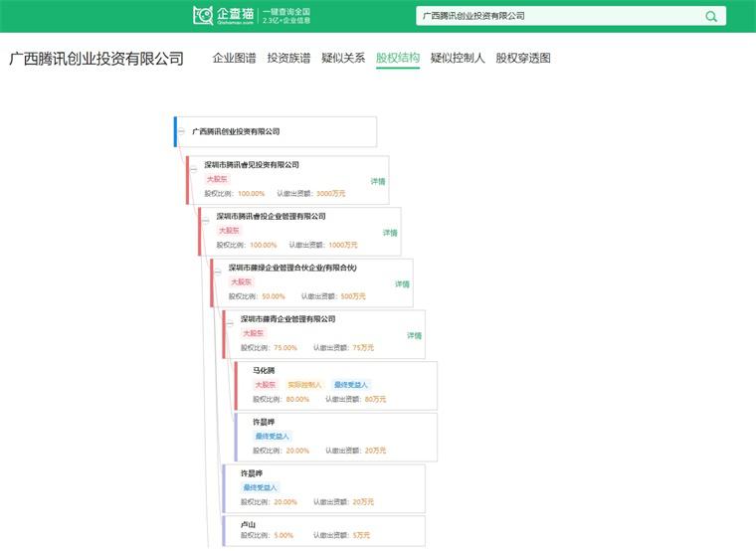Open 详情 for 深圳市腾讯睿投企业管理有限公司
The width and height of the screenshot is (756, 551).
tap(390, 233)
